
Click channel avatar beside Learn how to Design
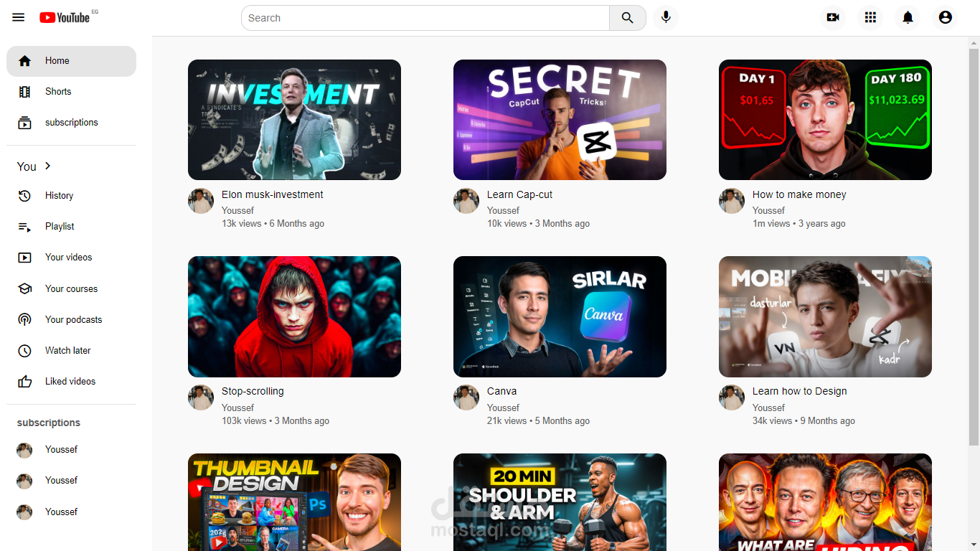point(732,397)
